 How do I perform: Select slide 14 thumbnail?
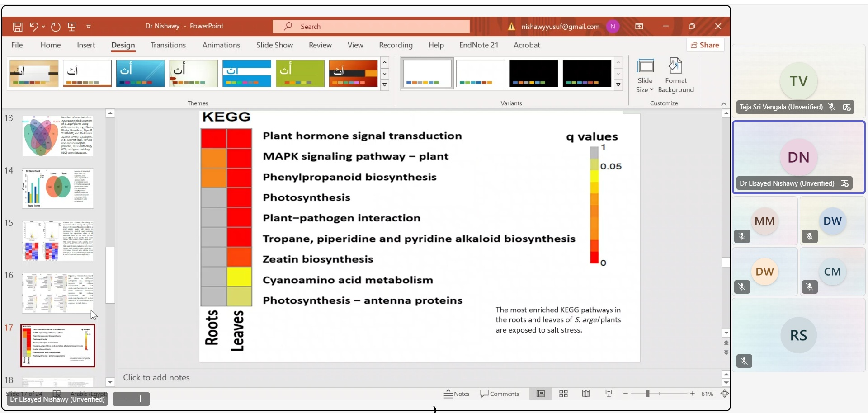pyautogui.click(x=58, y=188)
